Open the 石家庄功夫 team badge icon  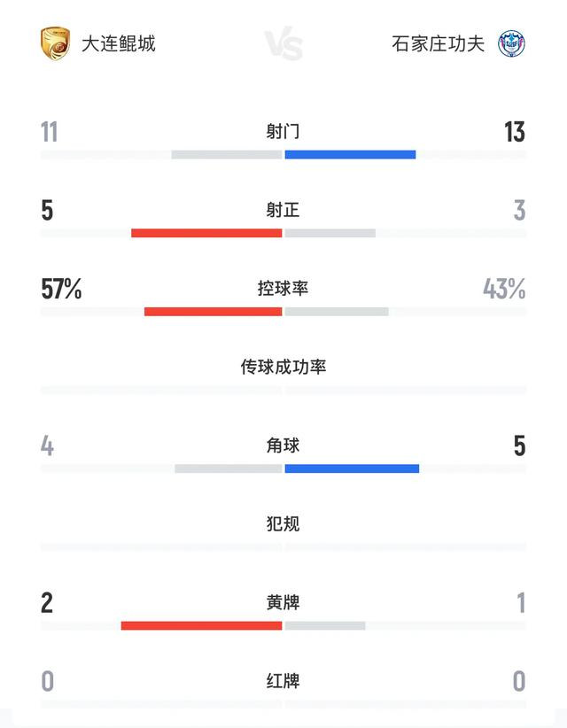(511, 43)
